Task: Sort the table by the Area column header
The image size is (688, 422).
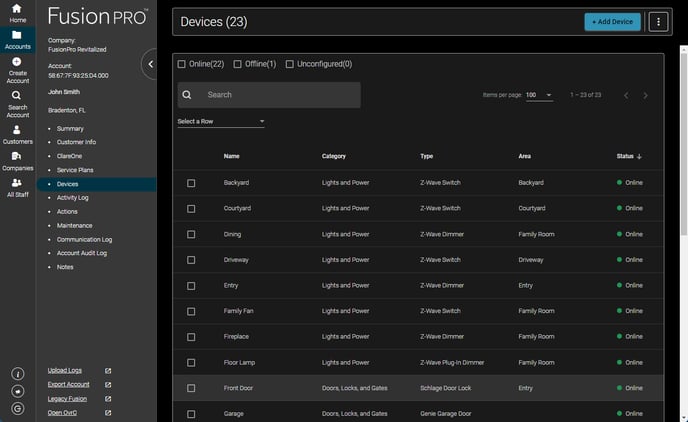Action: [x=524, y=156]
